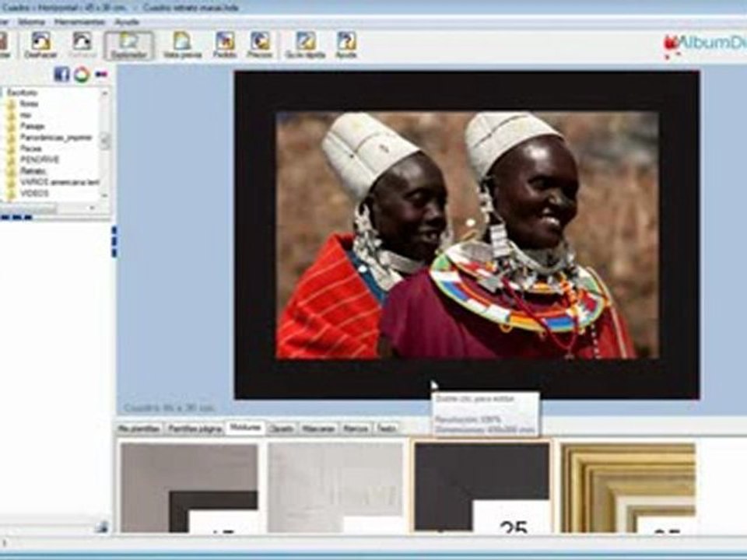Viewport: 747px width, 560px height.
Task: Select the Molduras tab
Action: click(245, 428)
